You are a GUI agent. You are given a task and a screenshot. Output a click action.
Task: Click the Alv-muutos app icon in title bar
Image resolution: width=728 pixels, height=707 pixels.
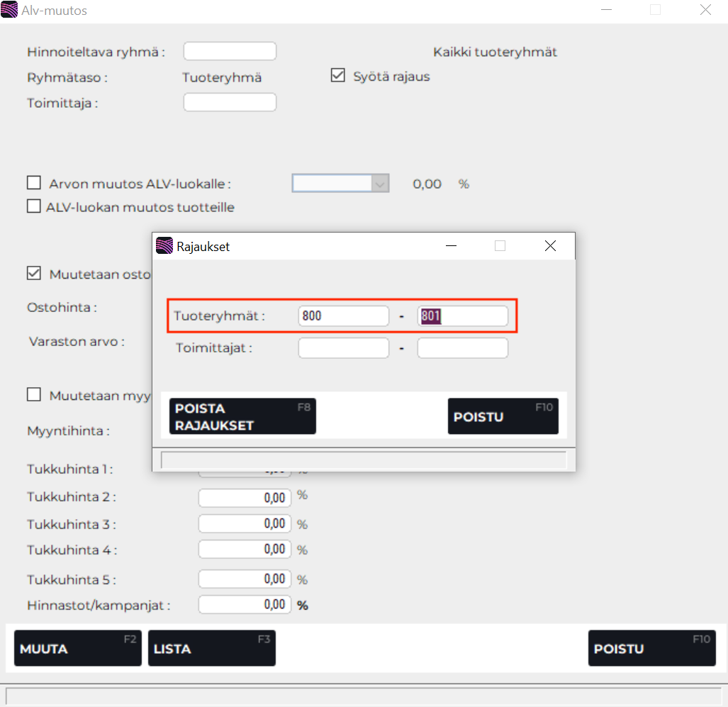point(10,11)
